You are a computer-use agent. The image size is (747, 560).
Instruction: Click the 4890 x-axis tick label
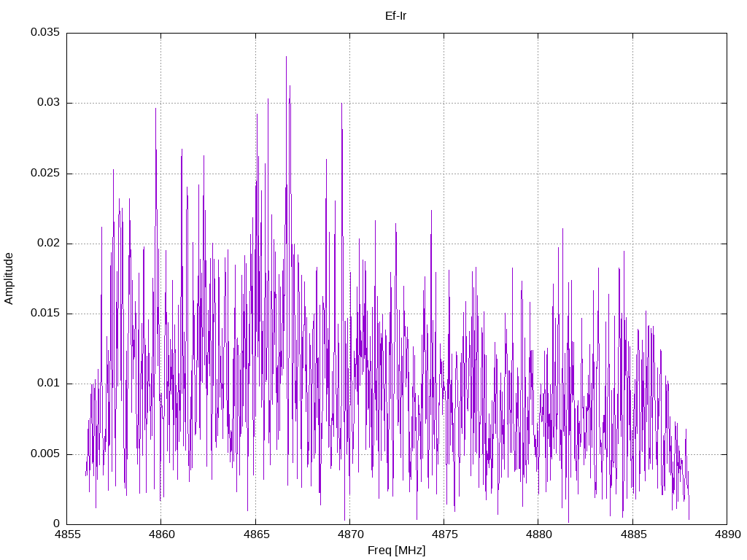click(x=727, y=534)
